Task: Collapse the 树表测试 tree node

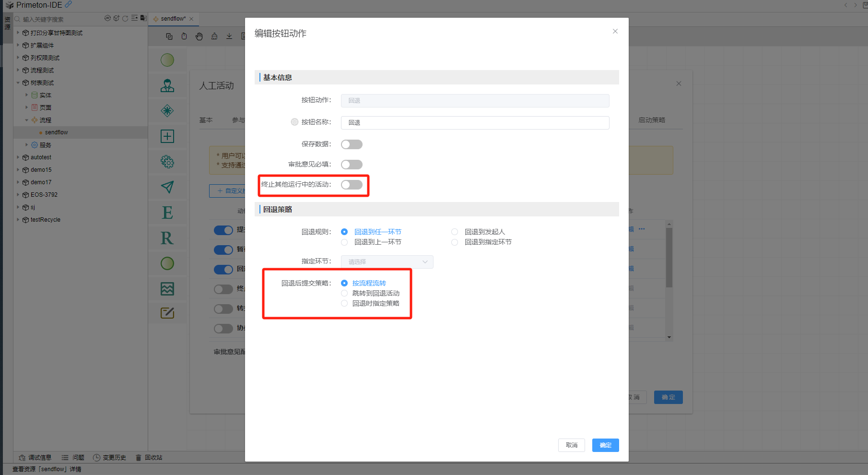Action: point(18,83)
